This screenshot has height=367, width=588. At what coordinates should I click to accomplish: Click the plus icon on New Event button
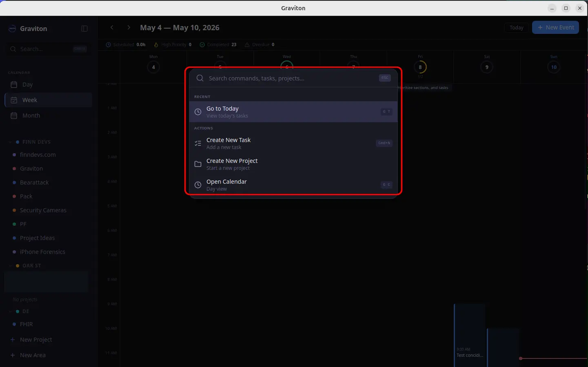(540, 27)
